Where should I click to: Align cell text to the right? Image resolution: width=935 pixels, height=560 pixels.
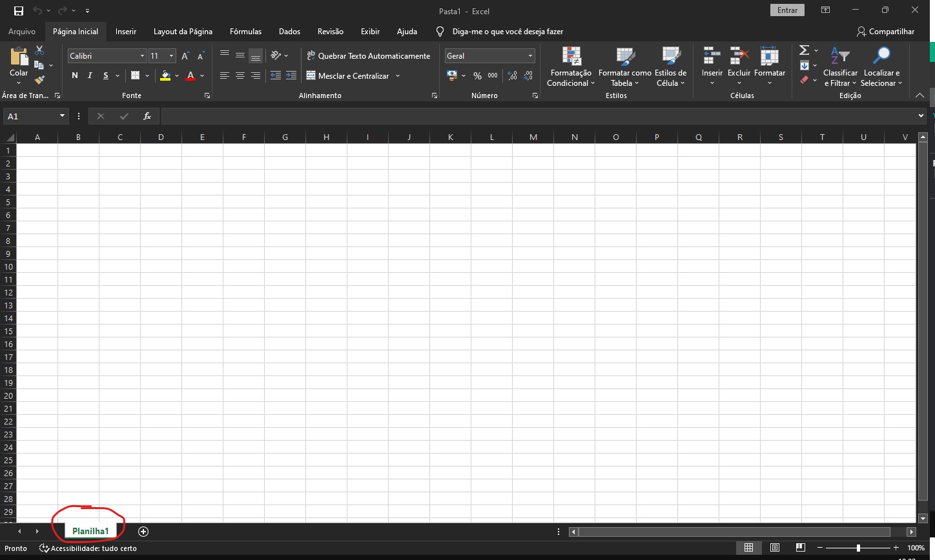[256, 75]
